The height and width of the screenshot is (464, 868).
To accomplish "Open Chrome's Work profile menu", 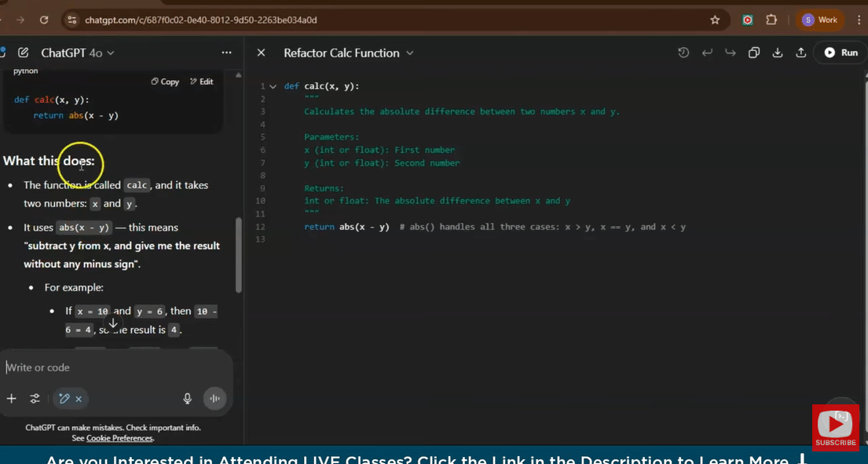I will (820, 20).
